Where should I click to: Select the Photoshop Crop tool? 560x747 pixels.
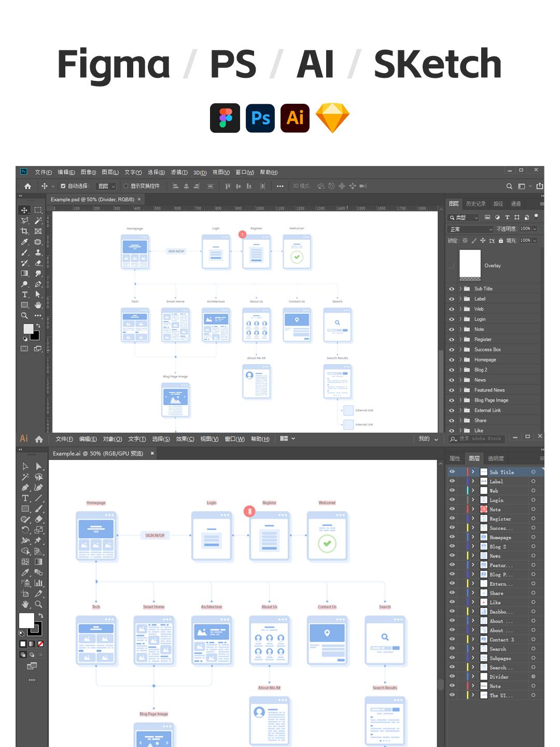coord(24,231)
